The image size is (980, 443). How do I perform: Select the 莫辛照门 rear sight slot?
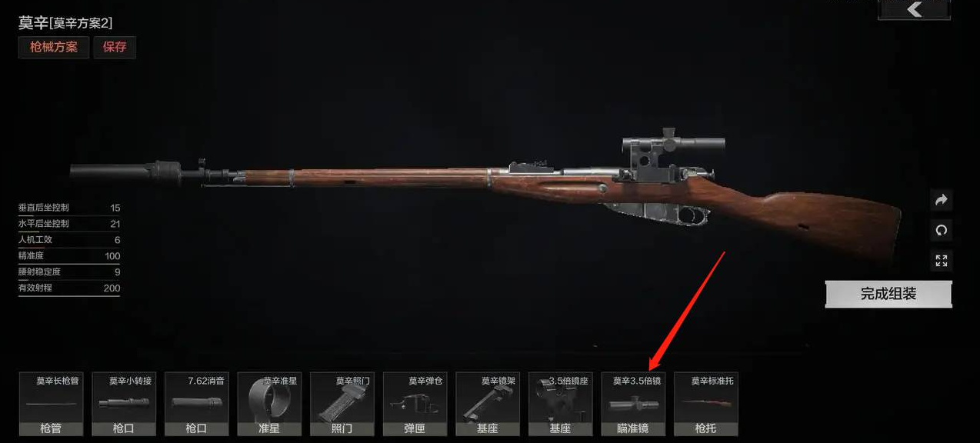(x=342, y=405)
